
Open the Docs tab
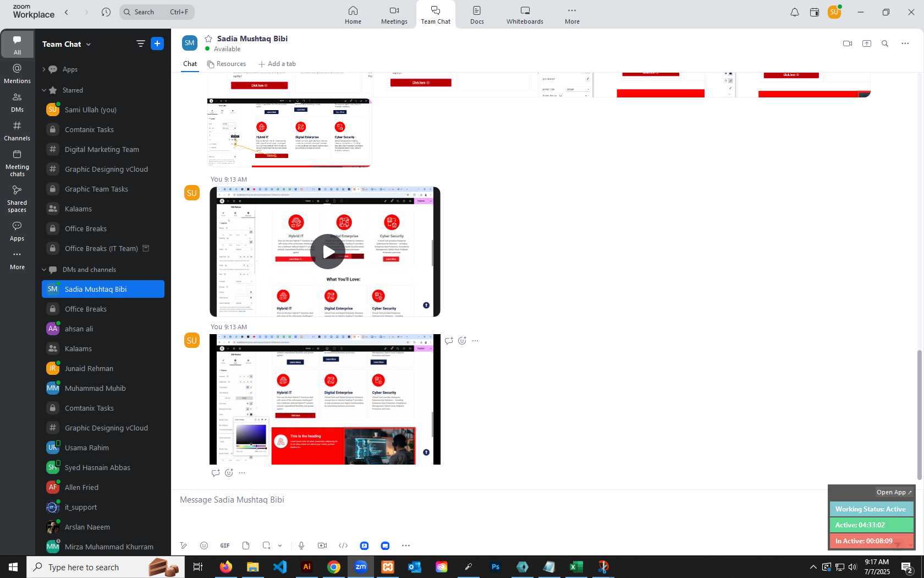tap(477, 15)
